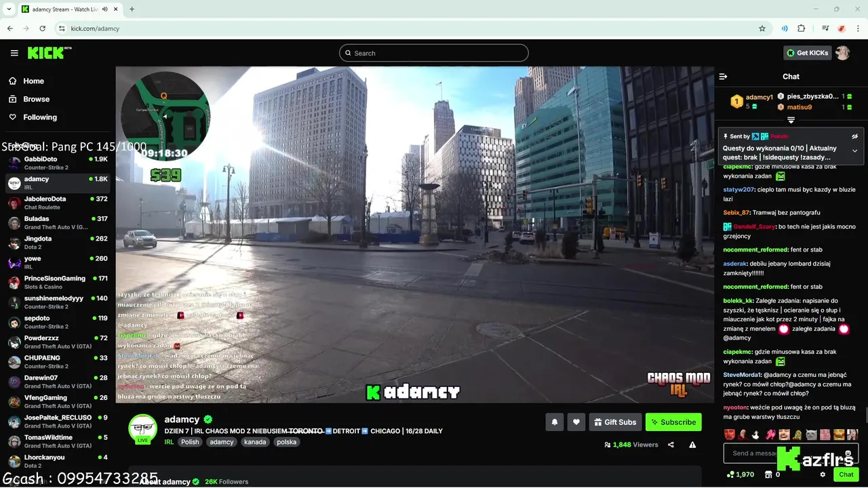
Task: Click the report warning triangle icon
Action: click(692, 445)
